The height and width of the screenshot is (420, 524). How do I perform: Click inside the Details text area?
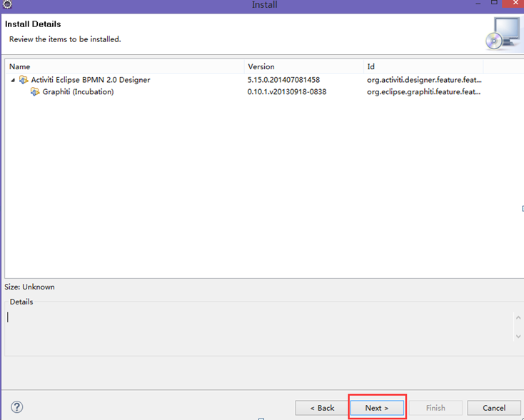pyautogui.click(x=259, y=326)
